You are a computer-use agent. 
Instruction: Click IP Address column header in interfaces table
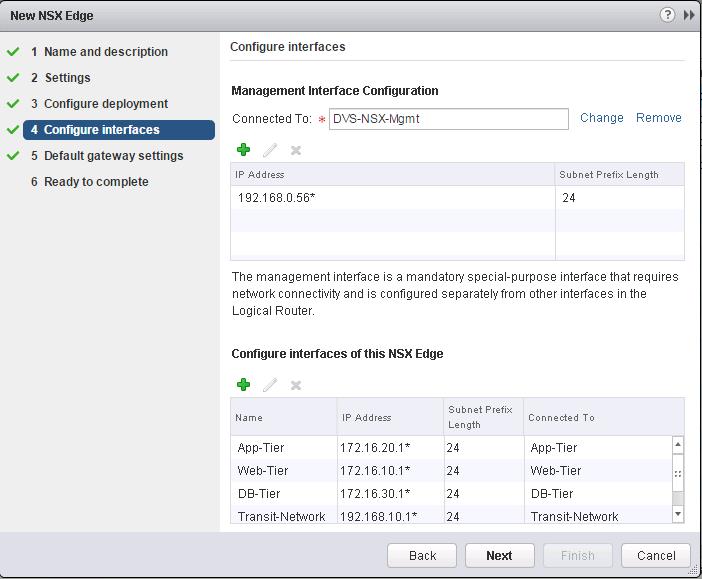coord(390,417)
